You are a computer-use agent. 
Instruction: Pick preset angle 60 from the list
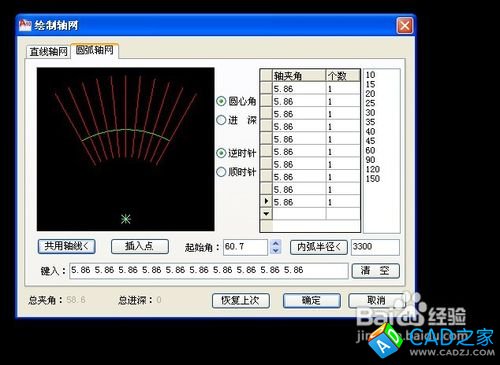370,150
